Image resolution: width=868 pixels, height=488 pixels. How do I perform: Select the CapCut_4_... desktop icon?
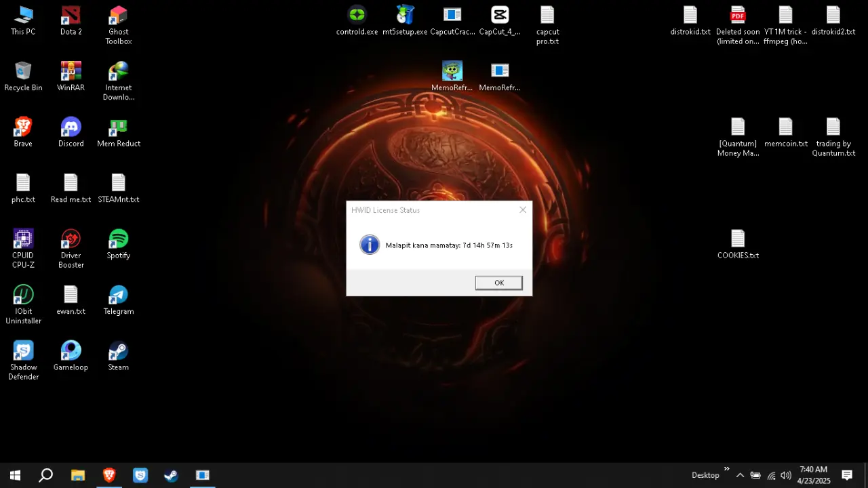tap(500, 21)
